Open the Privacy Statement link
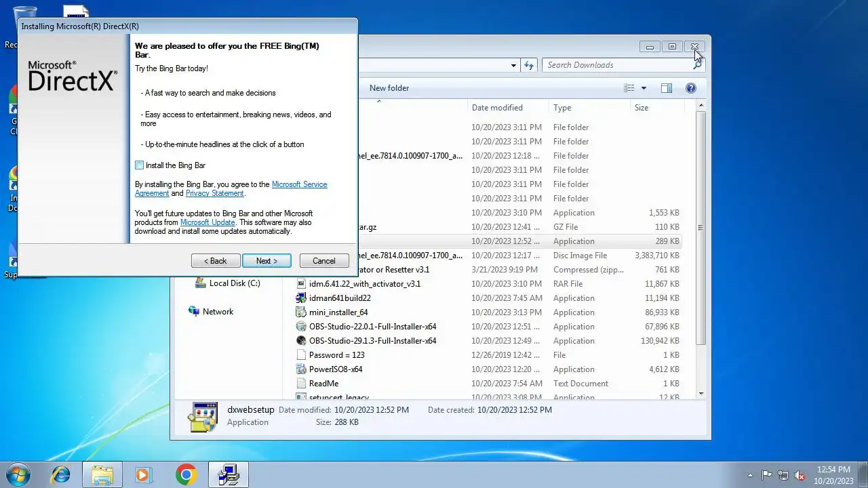868x488 pixels. [x=214, y=193]
